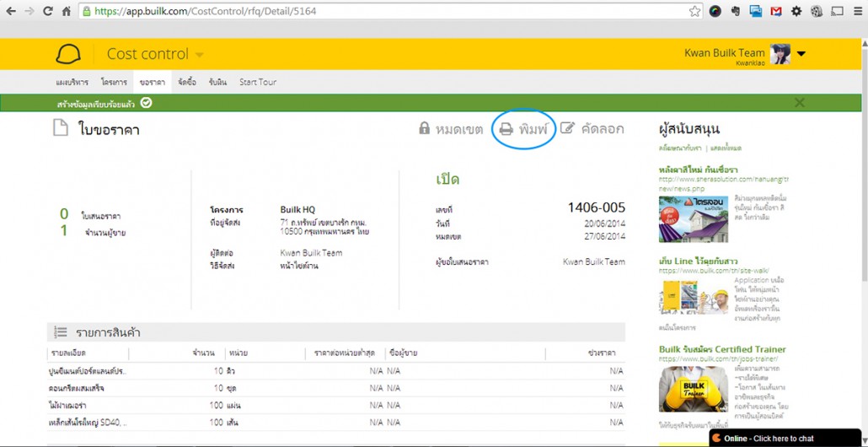Open the Cost control module dropdown arrow
This screenshot has width=868, height=447.
coord(200,55)
